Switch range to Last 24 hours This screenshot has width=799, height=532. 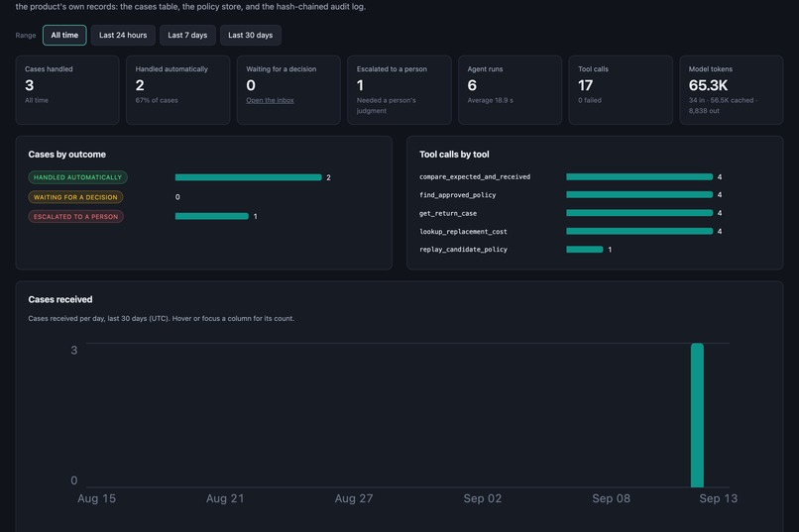coord(123,35)
